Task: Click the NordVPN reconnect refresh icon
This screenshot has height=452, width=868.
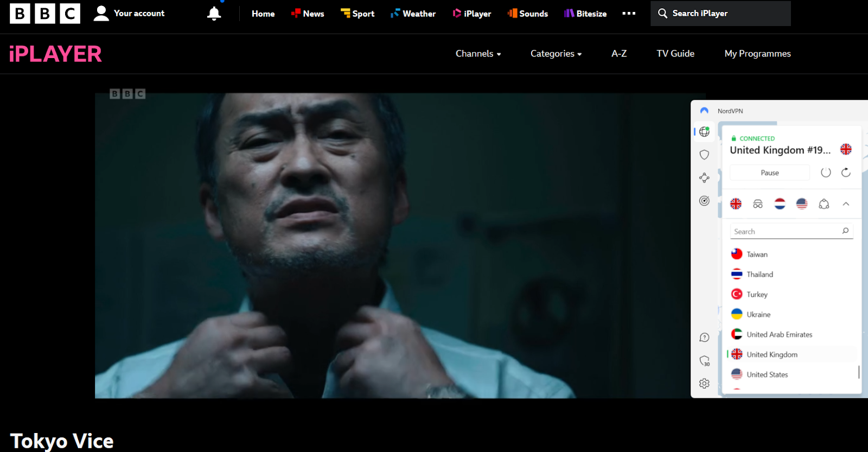Action: pos(846,173)
